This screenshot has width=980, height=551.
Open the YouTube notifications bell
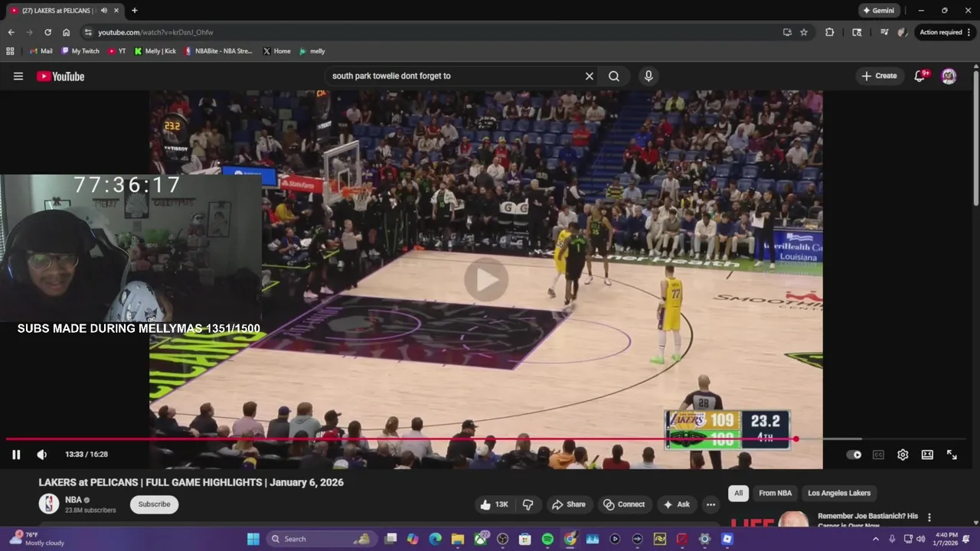click(x=920, y=76)
